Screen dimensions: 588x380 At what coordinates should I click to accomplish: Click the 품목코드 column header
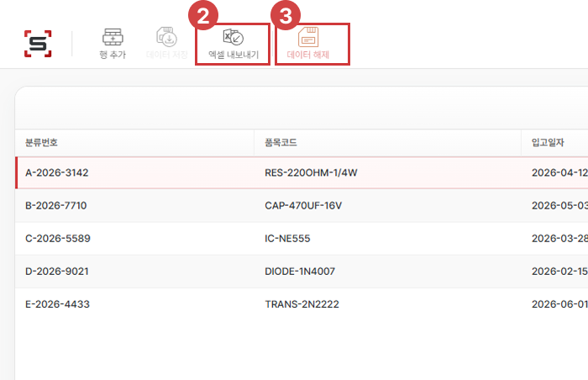coord(281,141)
